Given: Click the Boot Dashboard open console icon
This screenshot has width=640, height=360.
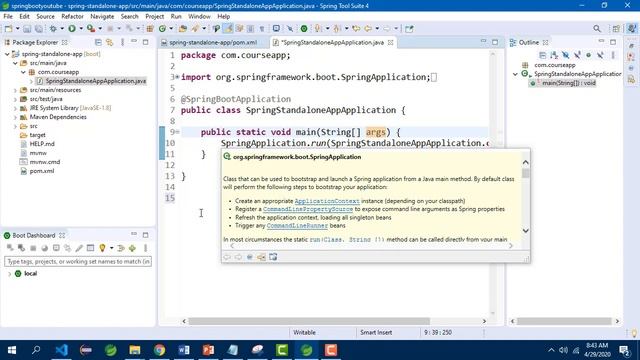Looking at the screenshot, I should click(56, 248).
